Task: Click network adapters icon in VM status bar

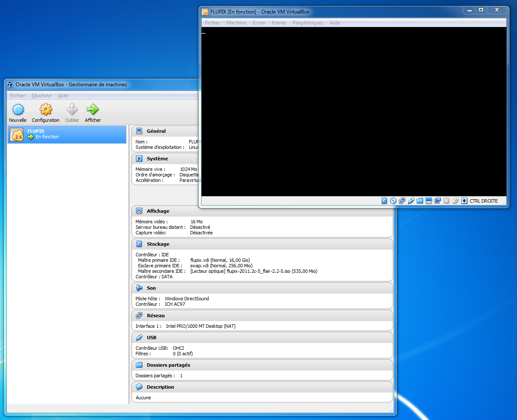Action: click(x=402, y=201)
